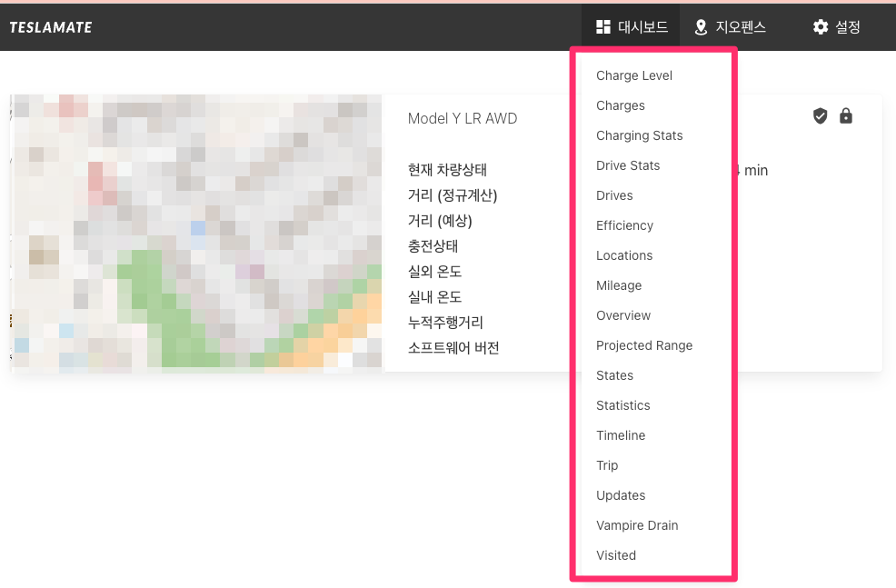Select Updates from dashboard list
Viewport: 896px width, 588px height.
(621, 495)
